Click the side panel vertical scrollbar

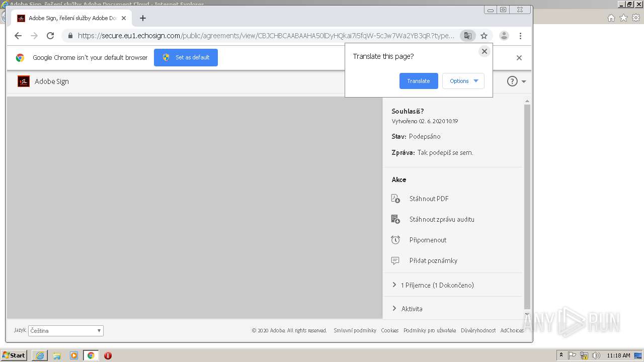pyautogui.click(x=527, y=206)
